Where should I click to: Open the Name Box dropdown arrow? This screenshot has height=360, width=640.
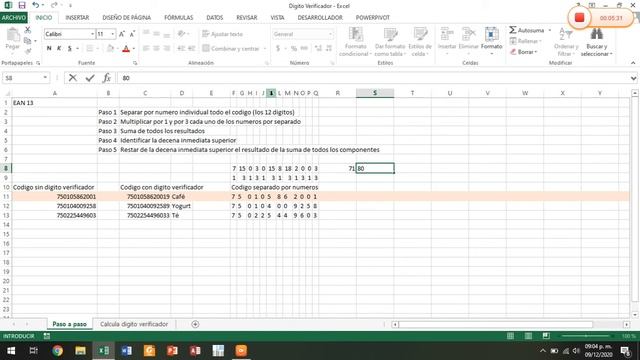coord(45,78)
